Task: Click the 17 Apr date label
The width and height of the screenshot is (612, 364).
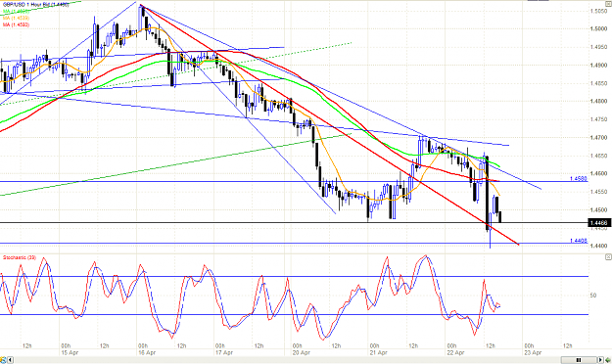Action: tap(224, 352)
